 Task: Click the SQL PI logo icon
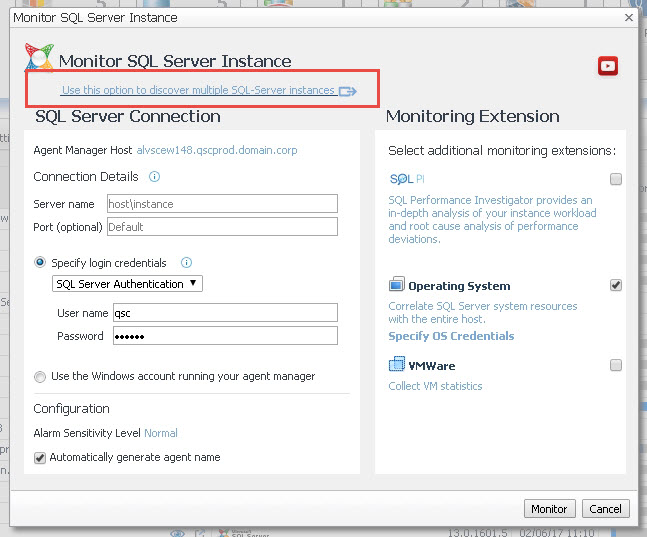401,179
